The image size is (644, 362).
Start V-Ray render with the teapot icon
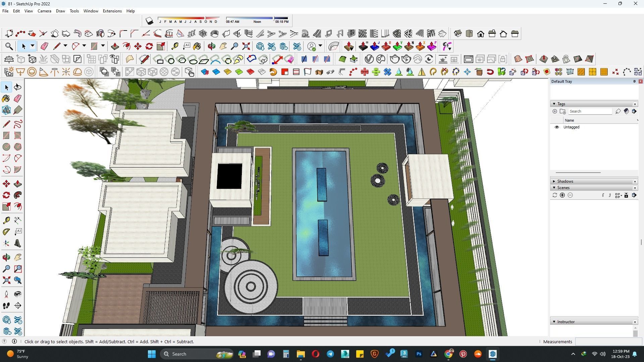[395, 59]
